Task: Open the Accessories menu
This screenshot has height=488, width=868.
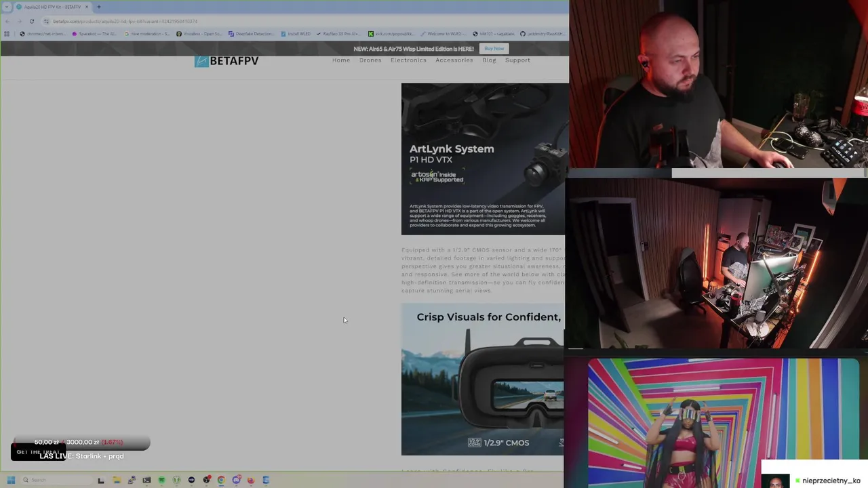Action: 454,60
